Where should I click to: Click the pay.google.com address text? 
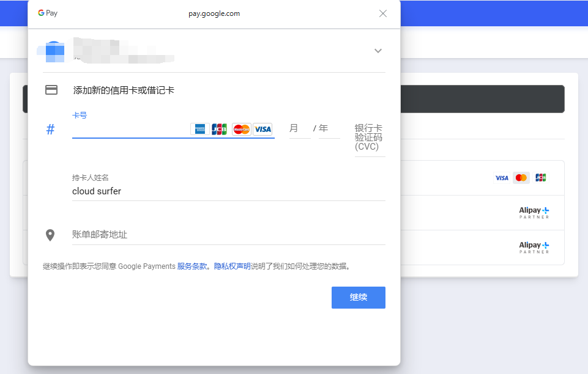(214, 13)
